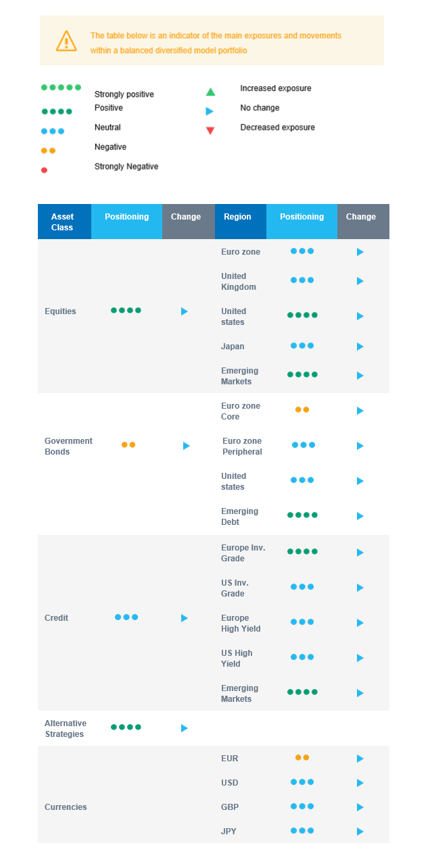
Task: Click the warning triangle icon in banner
Action: [66, 41]
